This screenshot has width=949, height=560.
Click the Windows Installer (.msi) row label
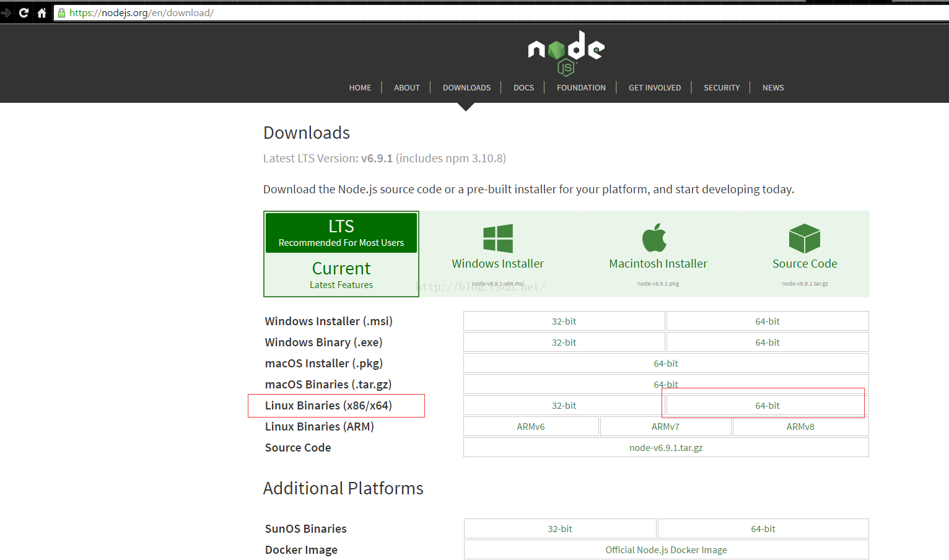point(329,322)
